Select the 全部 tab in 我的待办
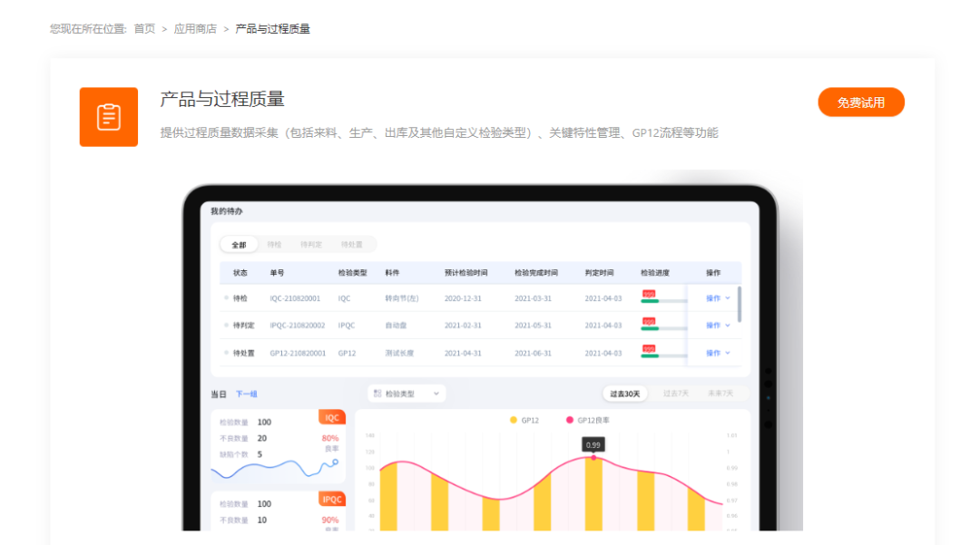Image resolution: width=980 pixels, height=545 pixels. coord(239,245)
